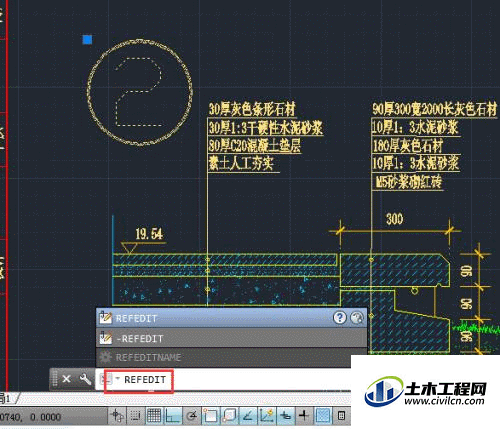Click the blue grip square in the drawing
The width and height of the screenshot is (500, 429).
point(87,40)
